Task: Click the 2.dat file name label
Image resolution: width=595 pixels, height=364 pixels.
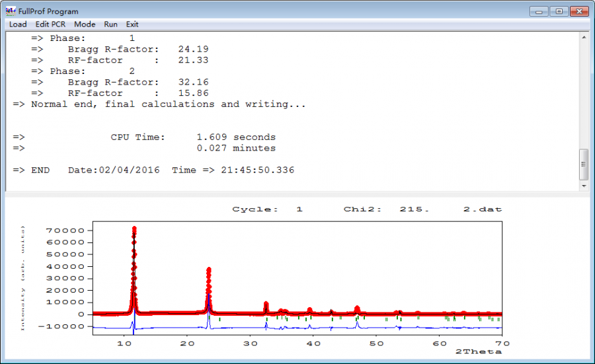Action: [483, 209]
